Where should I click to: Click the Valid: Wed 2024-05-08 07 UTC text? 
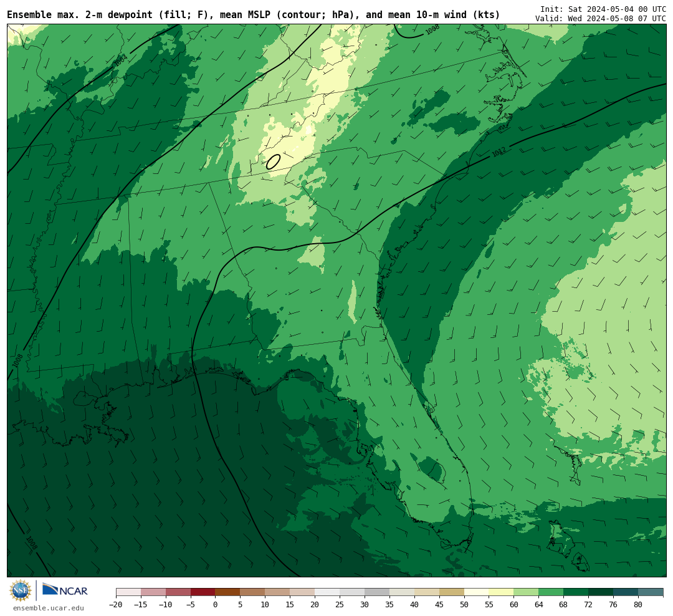601,19
